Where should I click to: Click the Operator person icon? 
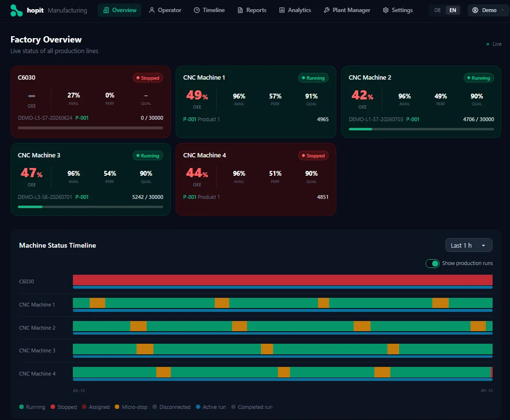[x=152, y=10]
